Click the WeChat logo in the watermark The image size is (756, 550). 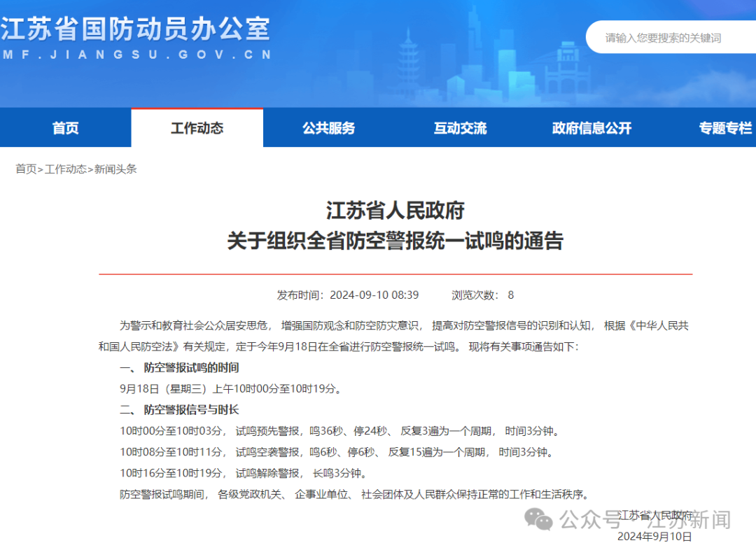pos(540,519)
